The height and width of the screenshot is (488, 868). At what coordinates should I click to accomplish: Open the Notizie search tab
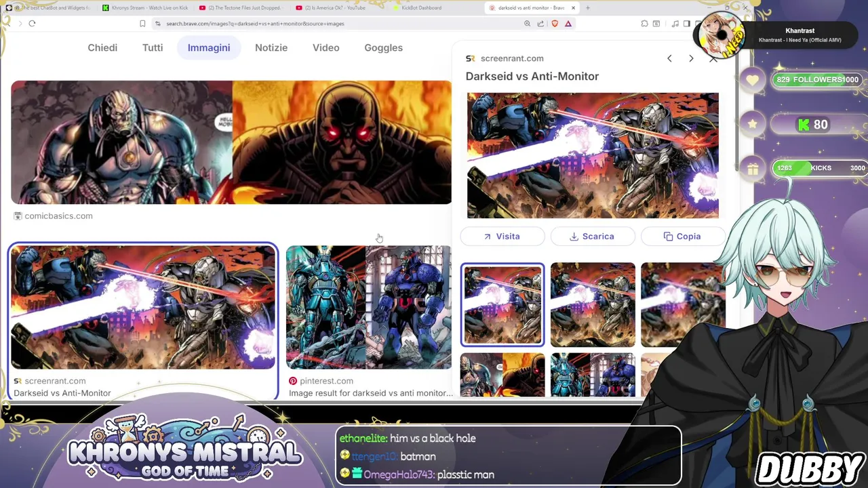click(271, 47)
